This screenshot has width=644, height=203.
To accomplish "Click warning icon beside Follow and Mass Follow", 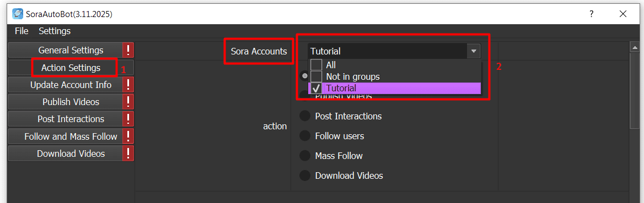I will 128,136.
